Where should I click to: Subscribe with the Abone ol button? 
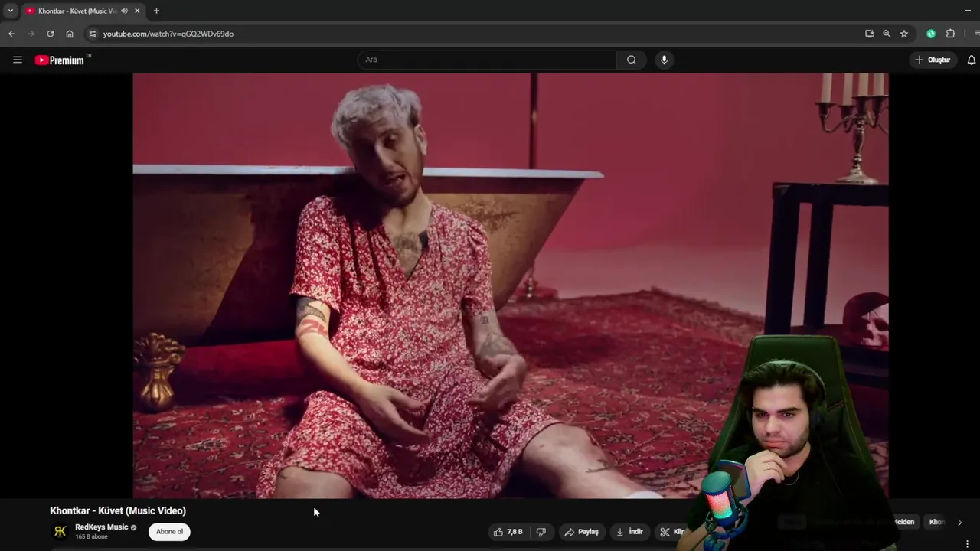(170, 532)
